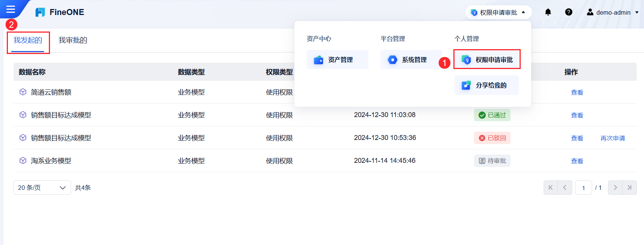The width and height of the screenshot is (644, 245).
Task: Click the 平台管理 section heading
Action: tap(393, 39)
